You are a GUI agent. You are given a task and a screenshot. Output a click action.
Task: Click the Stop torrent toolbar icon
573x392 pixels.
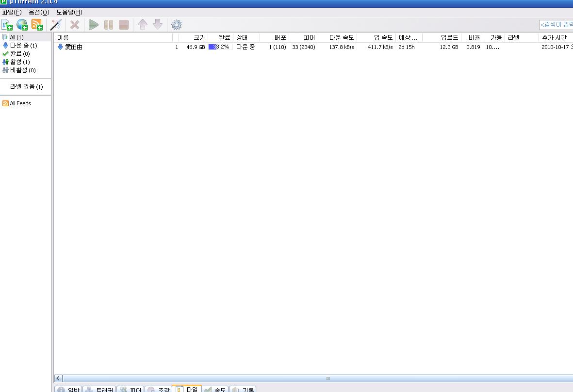click(x=124, y=25)
